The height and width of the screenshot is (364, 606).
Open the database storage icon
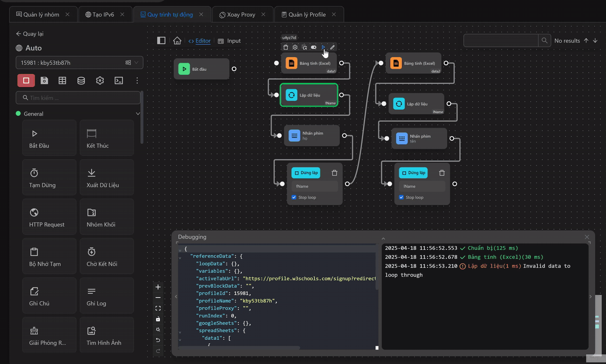tap(81, 80)
